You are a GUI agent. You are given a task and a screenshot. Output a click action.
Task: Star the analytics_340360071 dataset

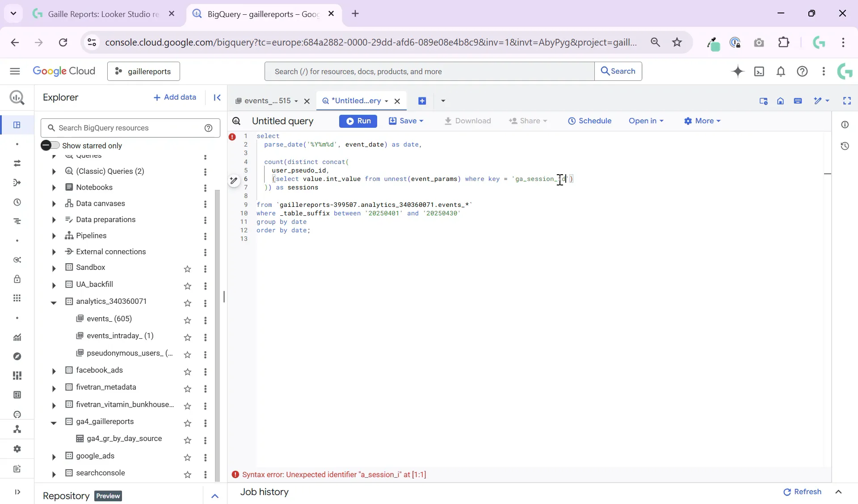pyautogui.click(x=188, y=303)
